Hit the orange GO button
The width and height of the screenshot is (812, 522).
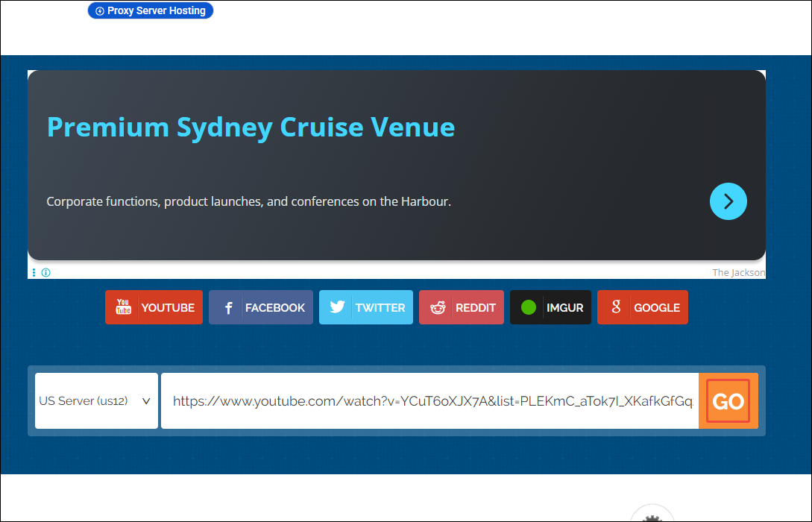pyautogui.click(x=728, y=401)
